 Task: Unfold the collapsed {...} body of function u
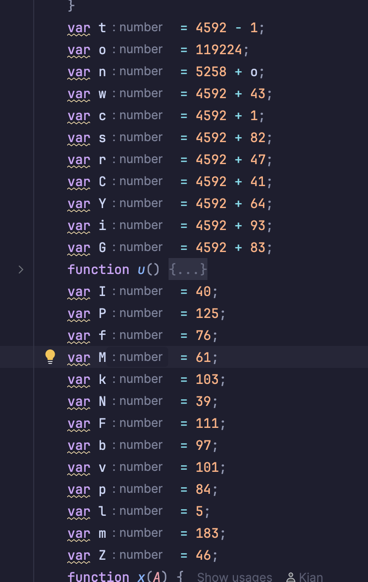tap(188, 269)
